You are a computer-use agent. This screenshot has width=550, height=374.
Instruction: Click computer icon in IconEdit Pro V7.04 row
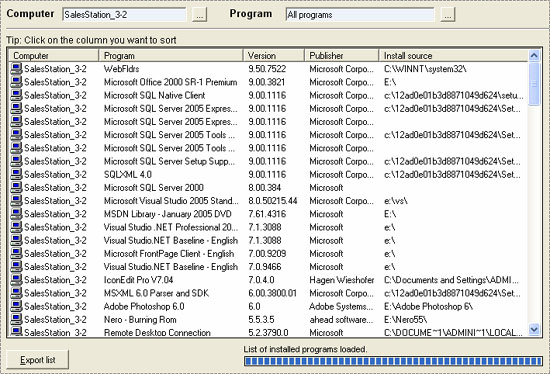coord(16,280)
